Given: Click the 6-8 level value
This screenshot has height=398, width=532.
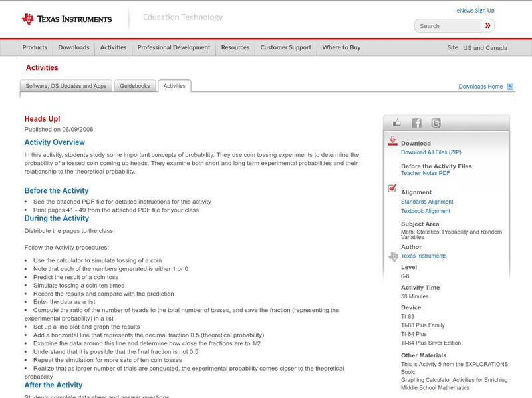Looking at the screenshot, I should coord(405,276).
